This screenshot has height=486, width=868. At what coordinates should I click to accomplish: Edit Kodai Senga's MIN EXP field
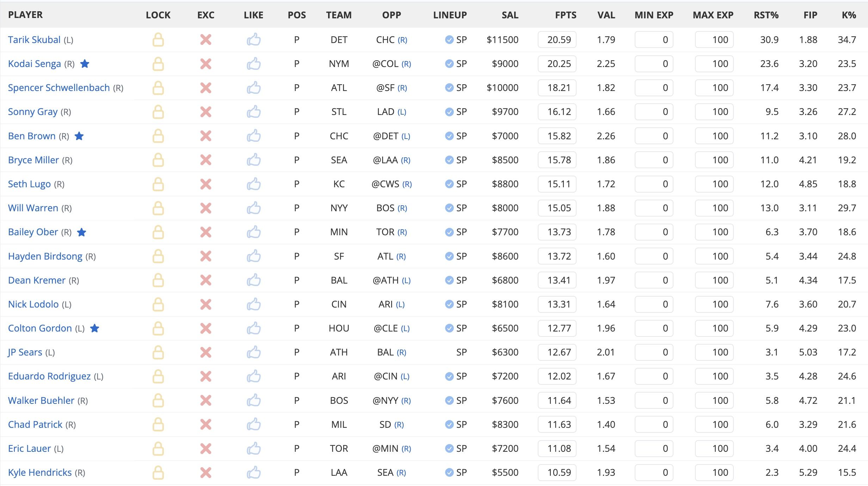pos(654,64)
